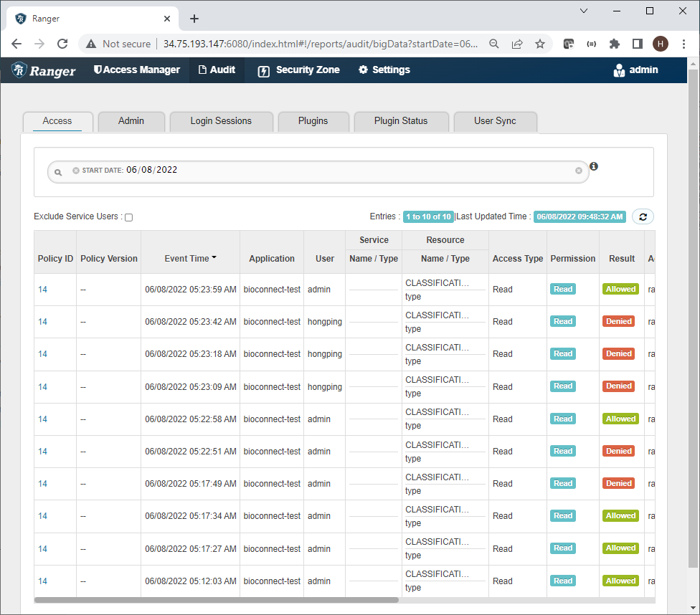Refresh audit entries with the reload icon
The image size is (700, 615).
[x=642, y=216]
